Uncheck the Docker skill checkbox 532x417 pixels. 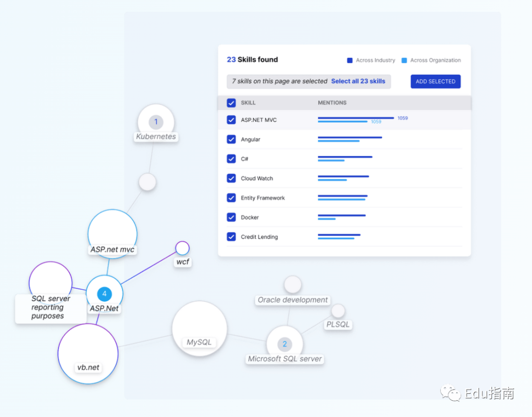pos(231,217)
